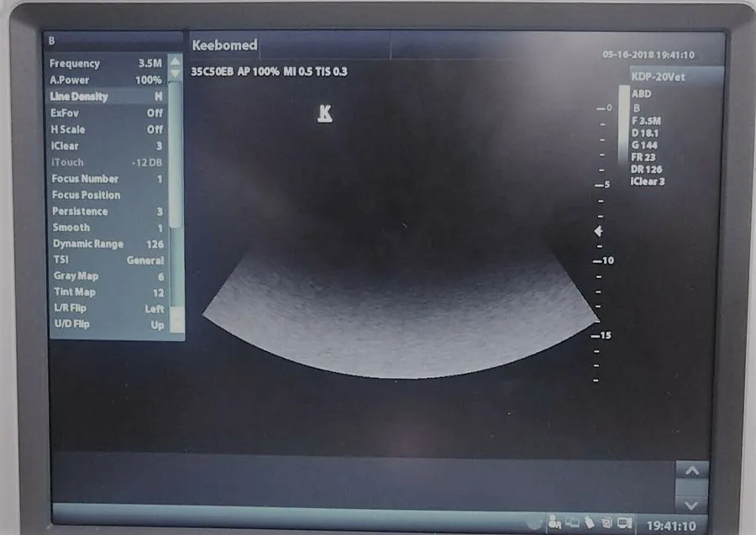Click the FR 23 frame rate readout

coord(643,157)
